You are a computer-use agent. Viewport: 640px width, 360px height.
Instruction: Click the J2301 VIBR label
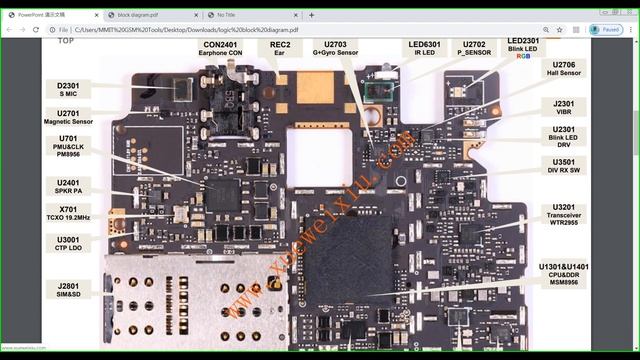tap(564, 107)
